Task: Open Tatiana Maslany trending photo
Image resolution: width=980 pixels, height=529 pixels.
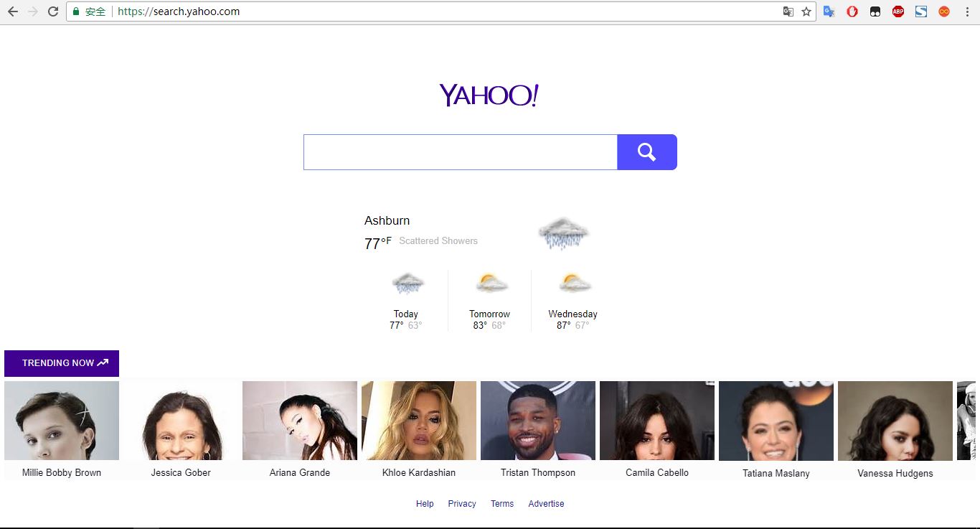Action: coord(776,421)
